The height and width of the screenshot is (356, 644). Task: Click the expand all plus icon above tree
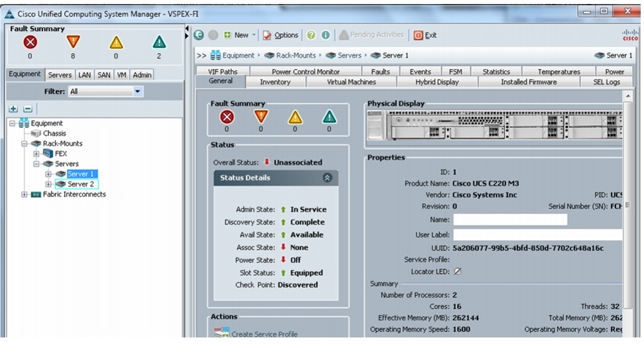(x=13, y=109)
